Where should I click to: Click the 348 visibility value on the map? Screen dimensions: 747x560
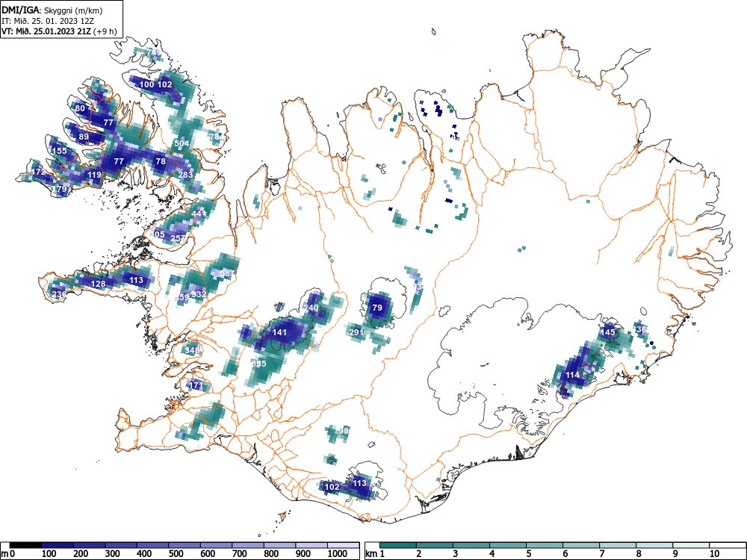tap(192, 350)
